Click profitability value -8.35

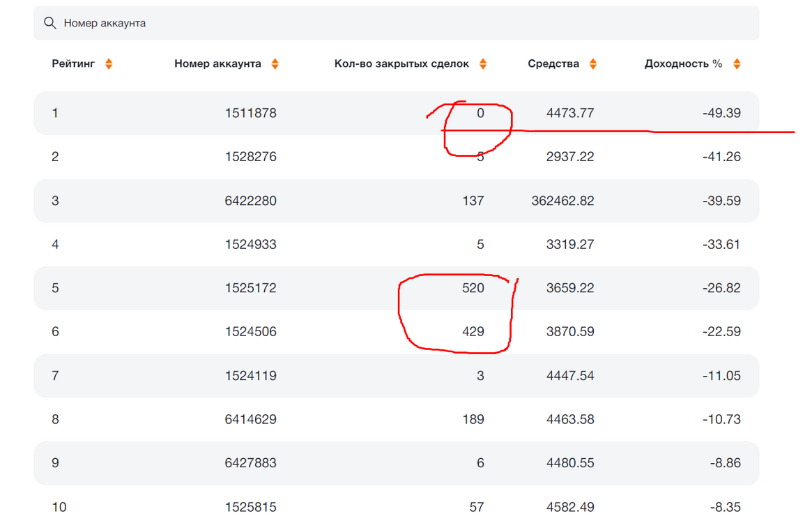[x=725, y=507]
